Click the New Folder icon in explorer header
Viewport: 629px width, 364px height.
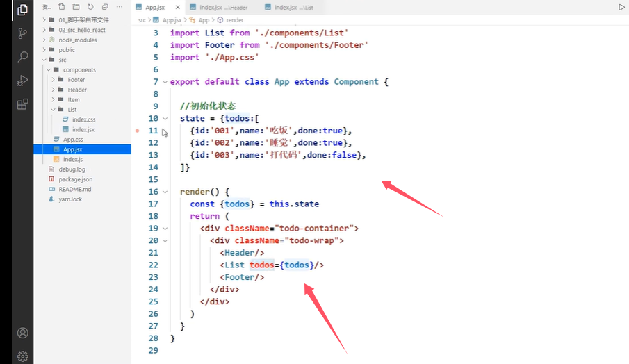coord(76,7)
